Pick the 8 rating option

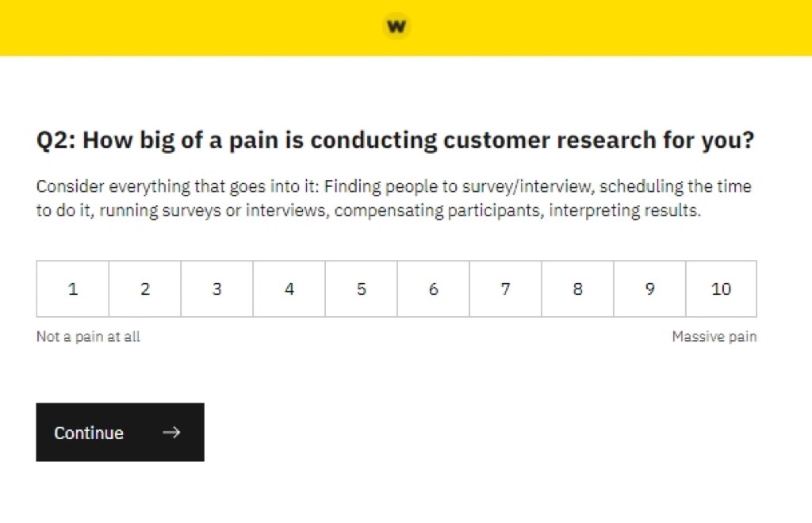(x=577, y=289)
